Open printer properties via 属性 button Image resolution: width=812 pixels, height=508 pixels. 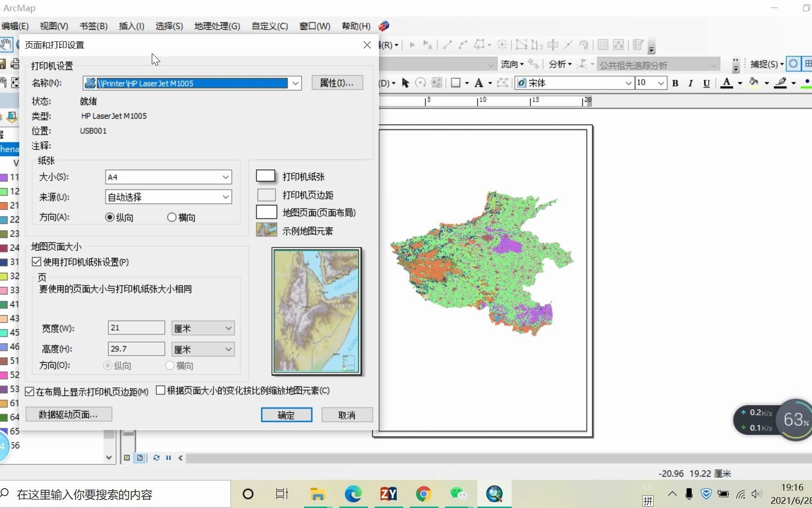pyautogui.click(x=337, y=83)
